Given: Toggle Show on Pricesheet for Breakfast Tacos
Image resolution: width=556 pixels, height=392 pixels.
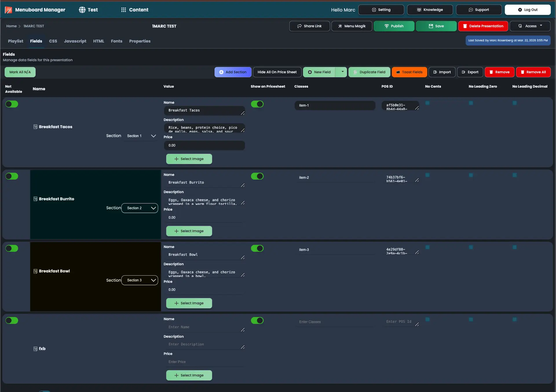Looking at the screenshot, I should click(x=257, y=104).
